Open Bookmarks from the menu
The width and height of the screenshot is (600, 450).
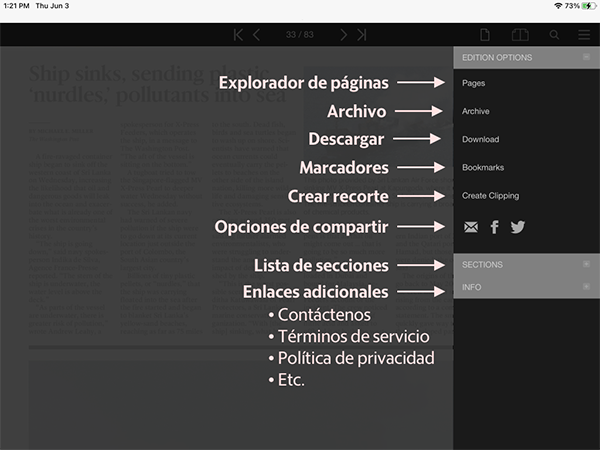pos(483,168)
